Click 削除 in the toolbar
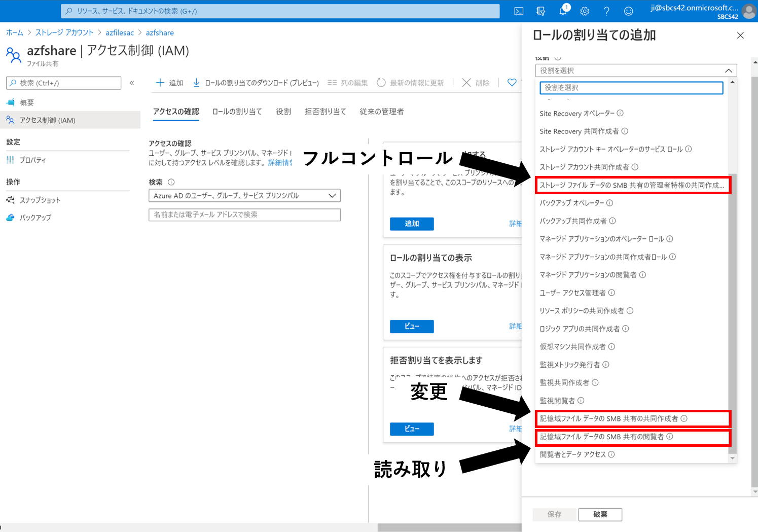This screenshot has height=532, width=758. pos(476,83)
